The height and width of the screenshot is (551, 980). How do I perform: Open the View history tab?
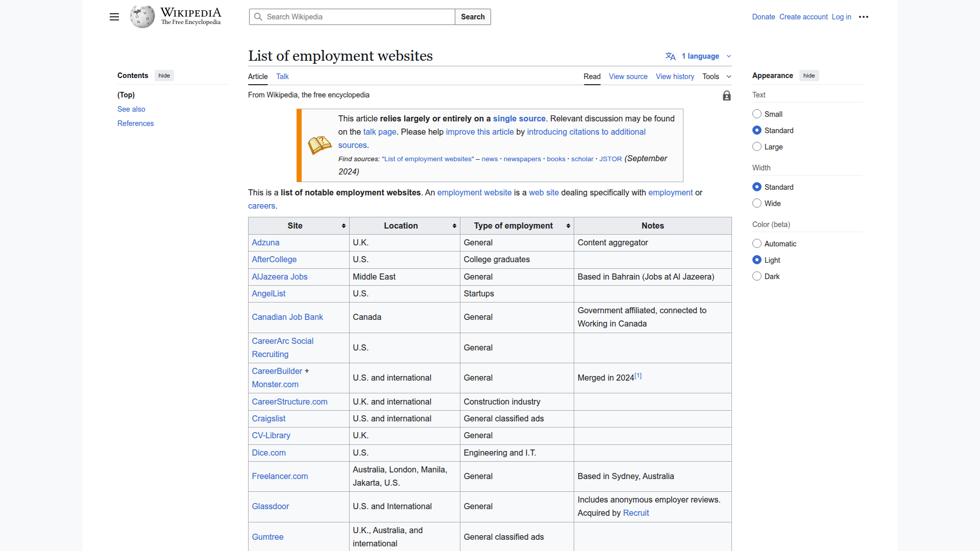pos(675,77)
